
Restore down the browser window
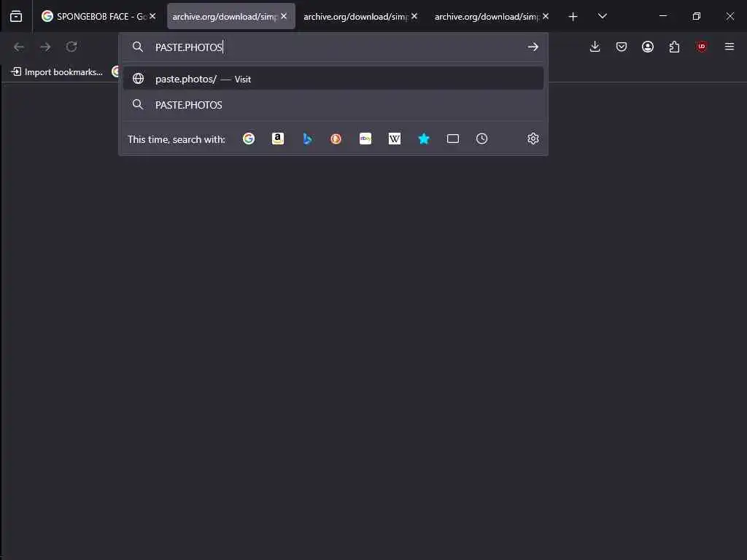[697, 16]
